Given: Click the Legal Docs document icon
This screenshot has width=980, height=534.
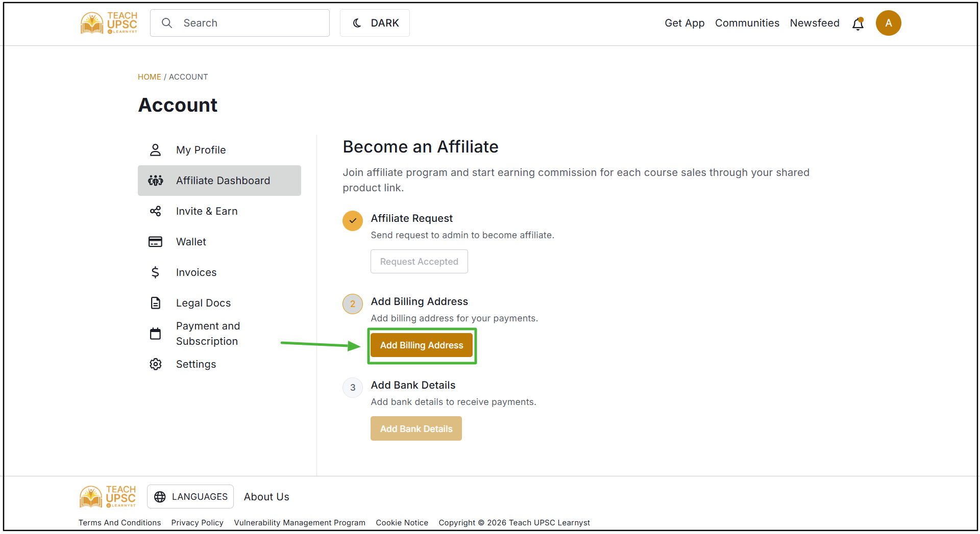Looking at the screenshot, I should (x=155, y=303).
